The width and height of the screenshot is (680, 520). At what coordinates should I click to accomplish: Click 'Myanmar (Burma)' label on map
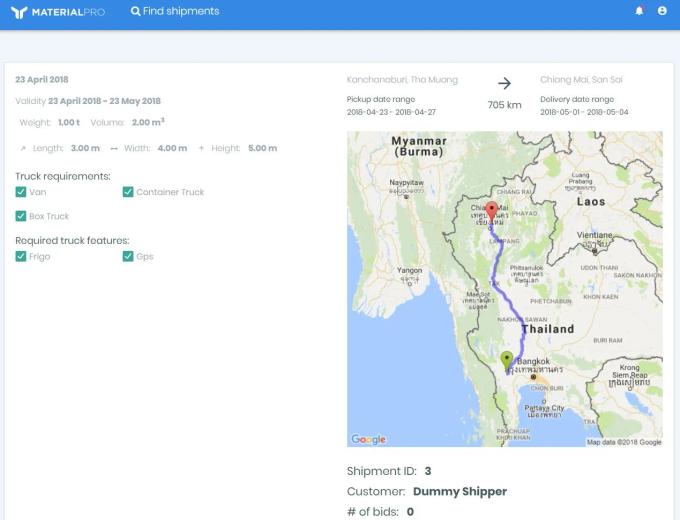[x=419, y=146]
